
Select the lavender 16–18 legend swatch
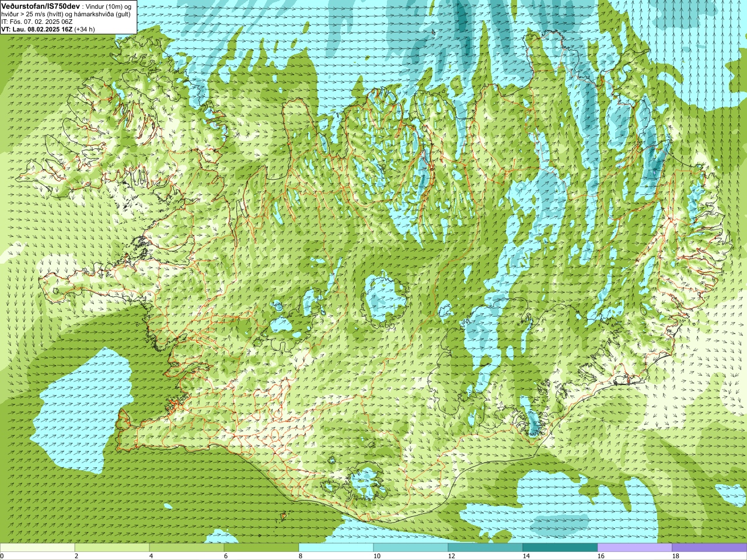coord(635,548)
